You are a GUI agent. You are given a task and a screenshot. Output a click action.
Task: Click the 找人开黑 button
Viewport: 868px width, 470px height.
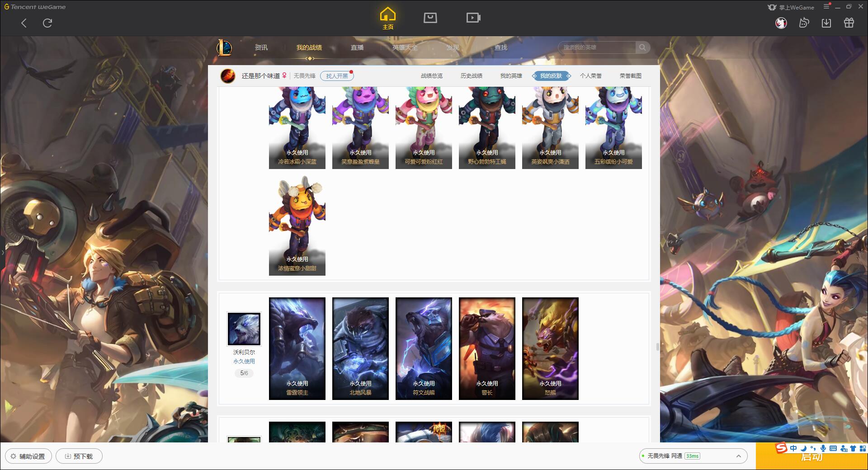pyautogui.click(x=337, y=76)
